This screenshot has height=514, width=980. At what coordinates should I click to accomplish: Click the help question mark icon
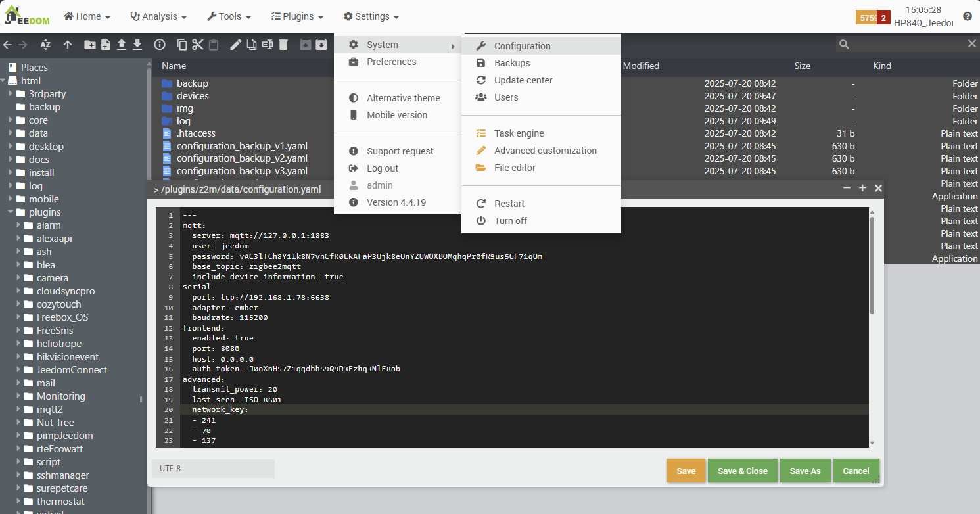click(967, 17)
